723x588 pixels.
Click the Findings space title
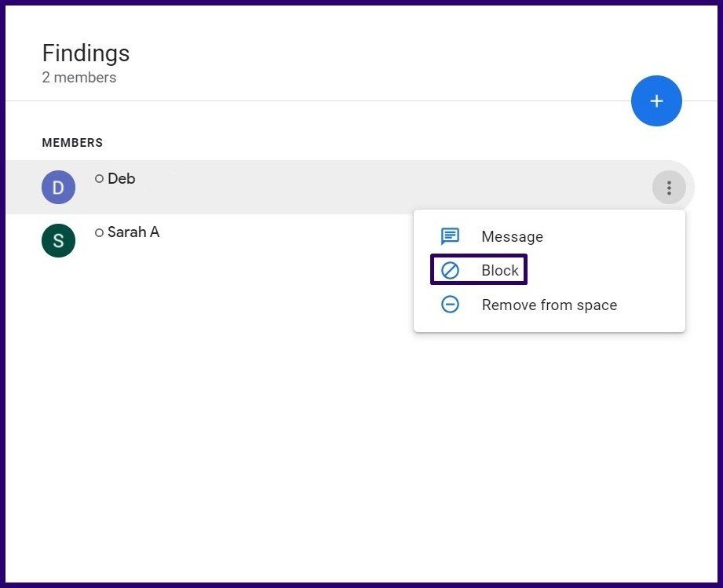86,53
